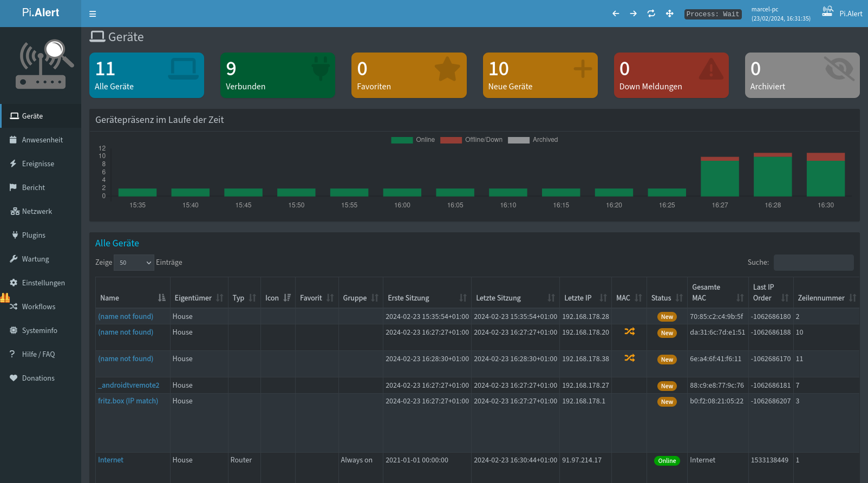Click MAC address b0:f2:08:21:05:22
Image resolution: width=868 pixels, height=483 pixels.
point(716,401)
